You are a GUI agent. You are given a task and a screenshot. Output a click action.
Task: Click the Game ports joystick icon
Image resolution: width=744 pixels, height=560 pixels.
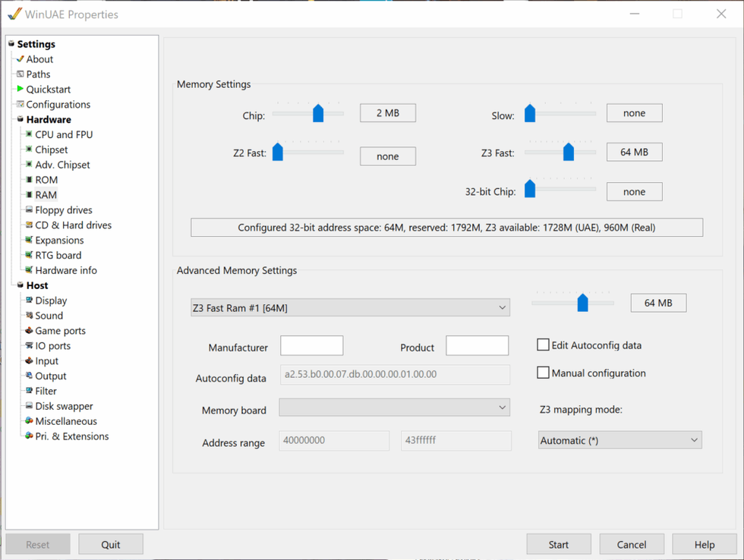29,331
